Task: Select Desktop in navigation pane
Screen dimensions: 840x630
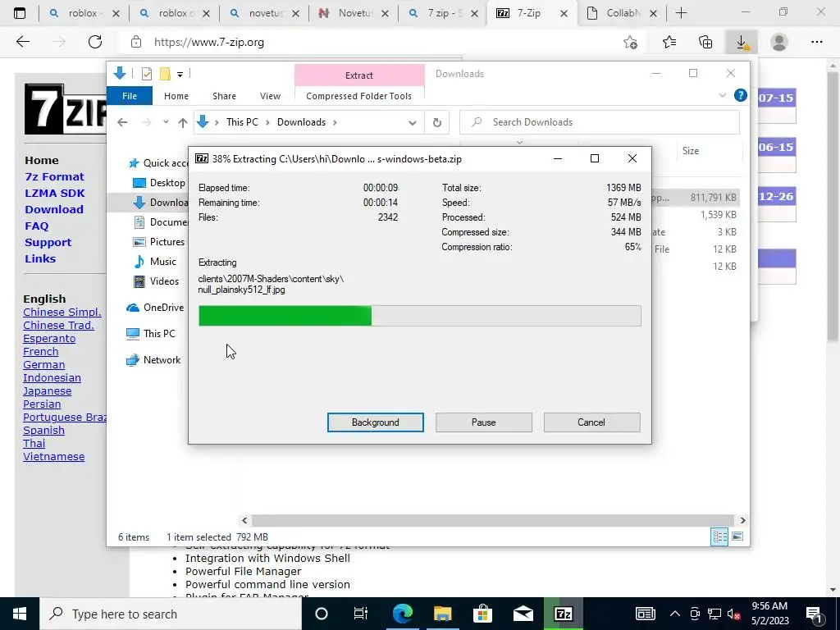Action: tap(159, 183)
